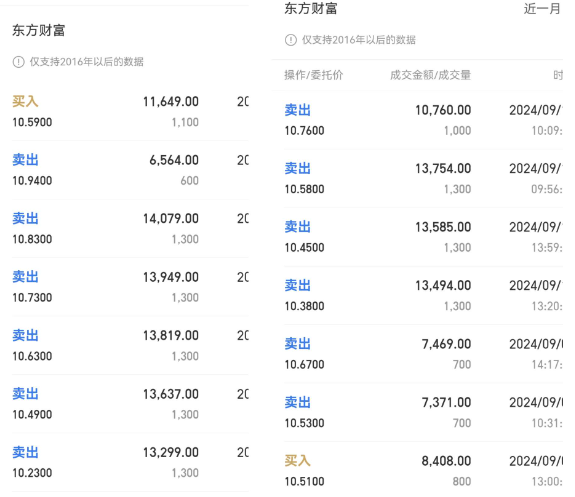Click the price 10.5800
Screen dimensions: 575x497
coord(304,189)
